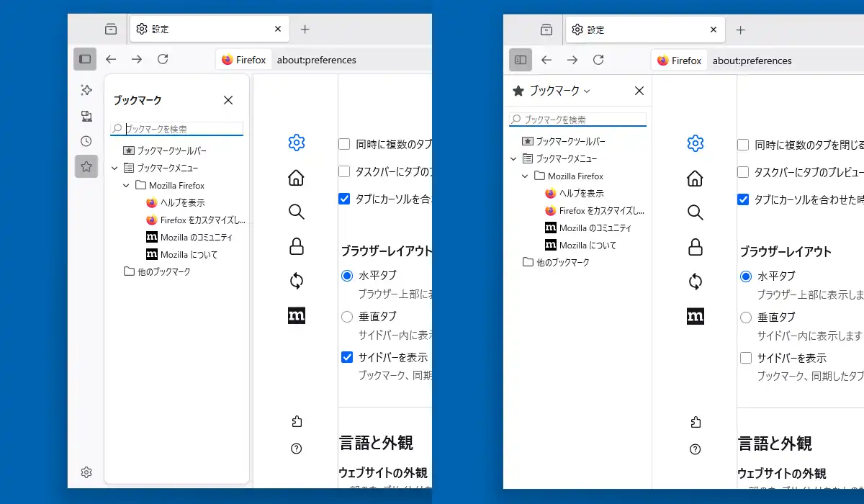Select 垂直タブ radio in the left window
Viewport: 864px width, 504px height.
pyautogui.click(x=347, y=316)
